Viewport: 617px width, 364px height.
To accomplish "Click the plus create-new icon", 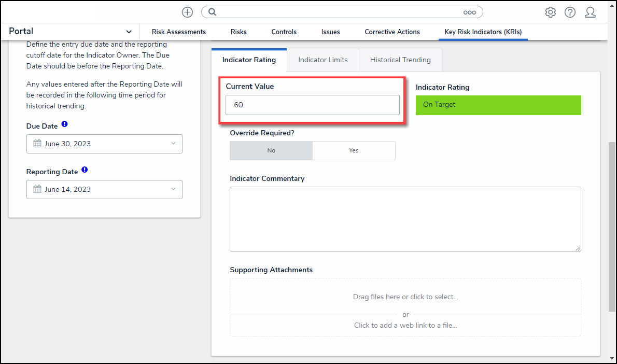I will [x=187, y=12].
